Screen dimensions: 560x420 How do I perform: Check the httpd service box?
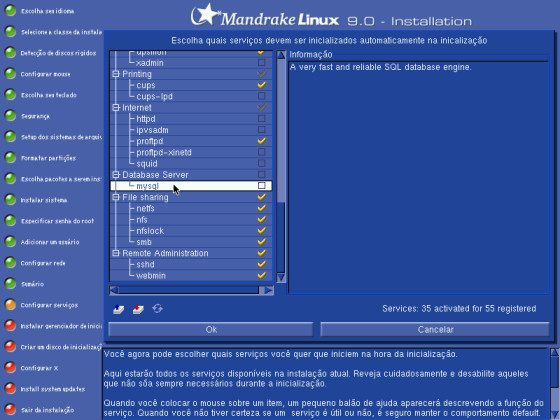pos(261,119)
